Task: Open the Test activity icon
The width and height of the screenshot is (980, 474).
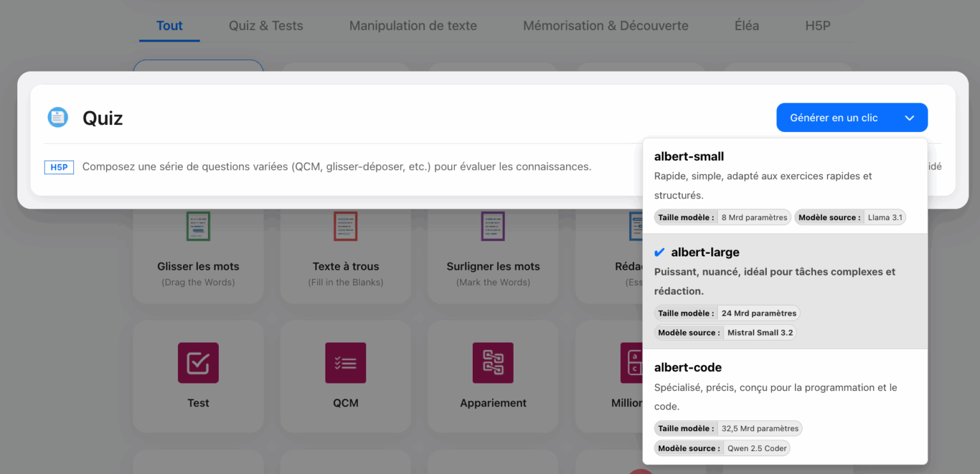Action: coord(198,362)
